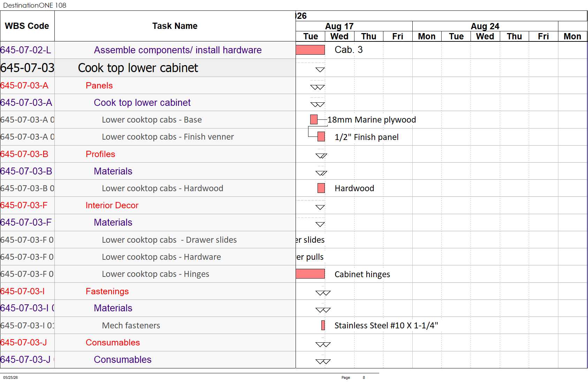Screen dimensions: 588x382
Task: Click the "Hardwood" bar label
Action: point(354,188)
